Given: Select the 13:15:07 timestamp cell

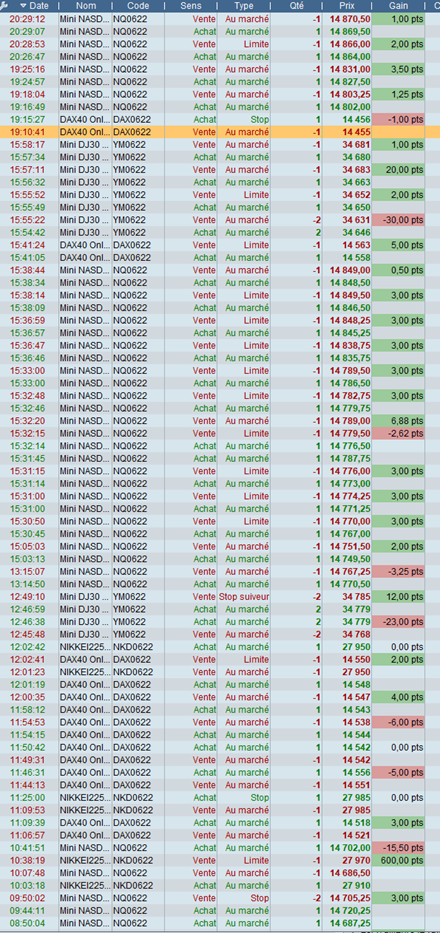Looking at the screenshot, I should [x=28, y=571].
